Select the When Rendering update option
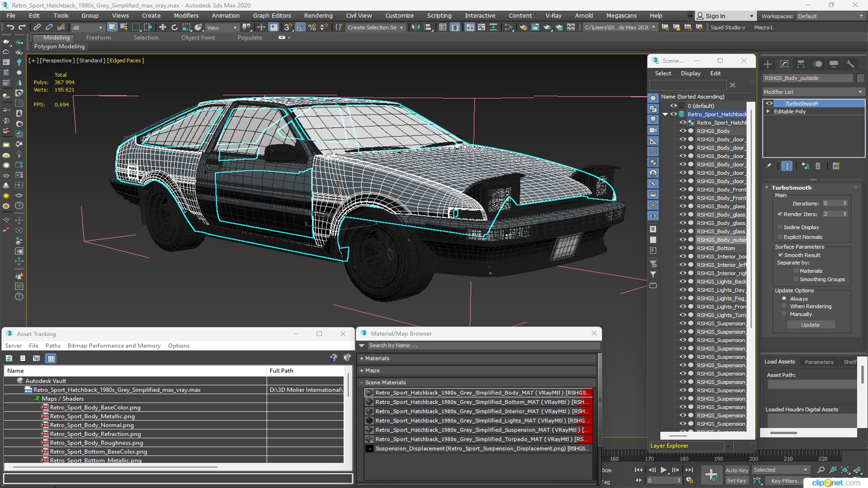This screenshot has height=488, width=868. [784, 306]
